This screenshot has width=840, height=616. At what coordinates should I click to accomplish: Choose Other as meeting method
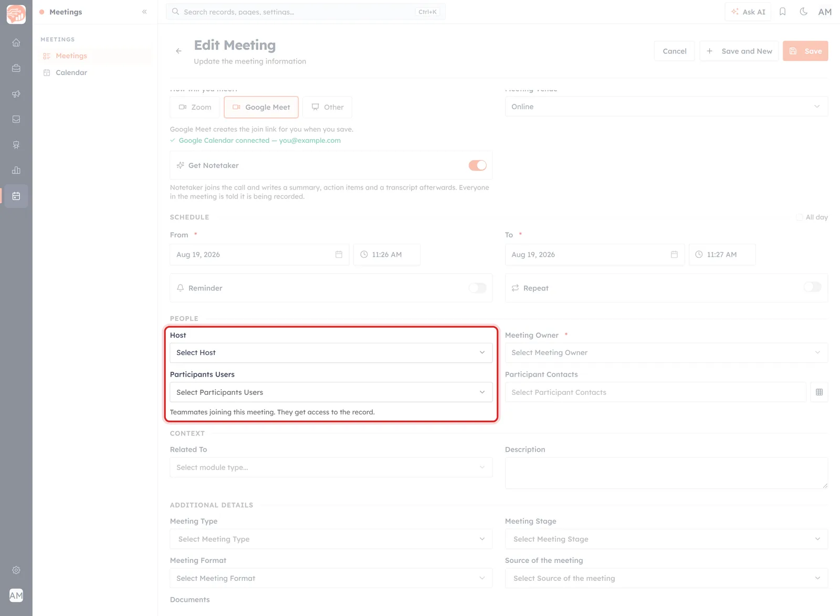pos(327,107)
